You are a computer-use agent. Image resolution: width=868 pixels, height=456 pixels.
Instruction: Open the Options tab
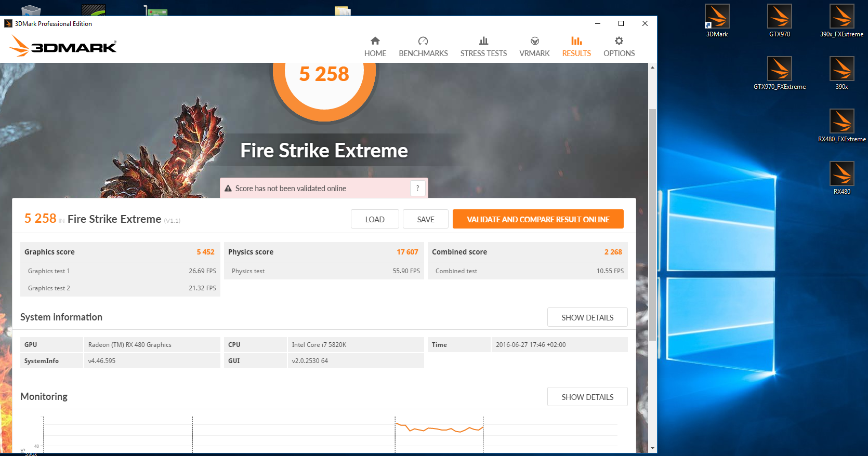click(619, 47)
